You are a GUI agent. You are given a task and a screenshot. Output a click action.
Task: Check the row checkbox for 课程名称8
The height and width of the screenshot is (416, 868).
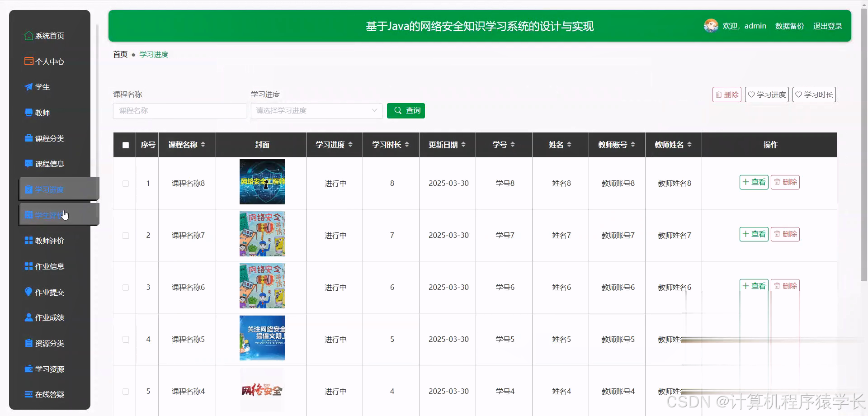pos(125,183)
